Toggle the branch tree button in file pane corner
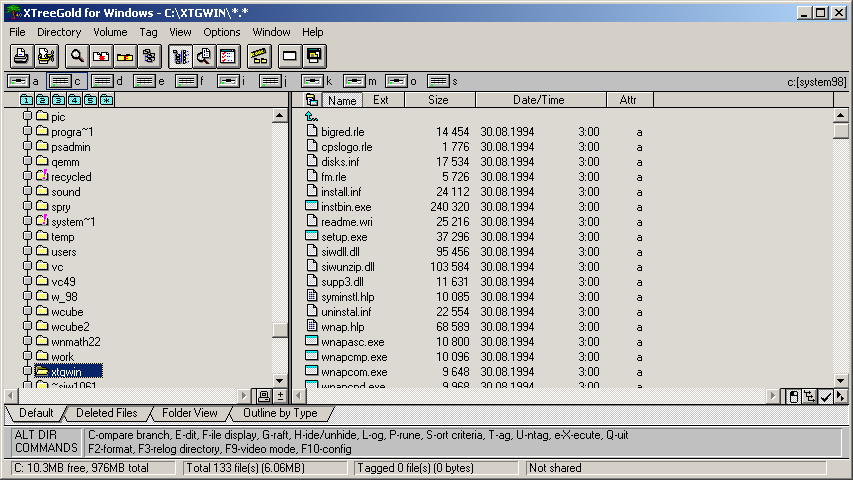 pyautogui.click(x=809, y=397)
